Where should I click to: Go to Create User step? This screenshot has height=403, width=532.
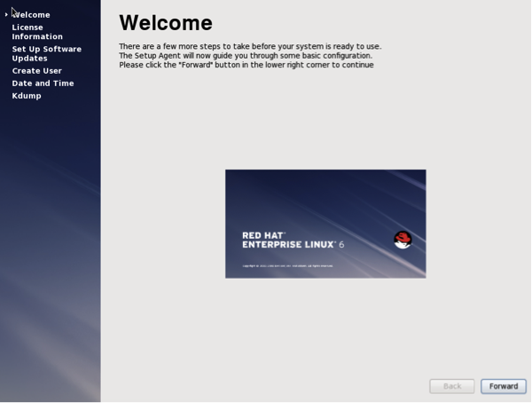37,71
